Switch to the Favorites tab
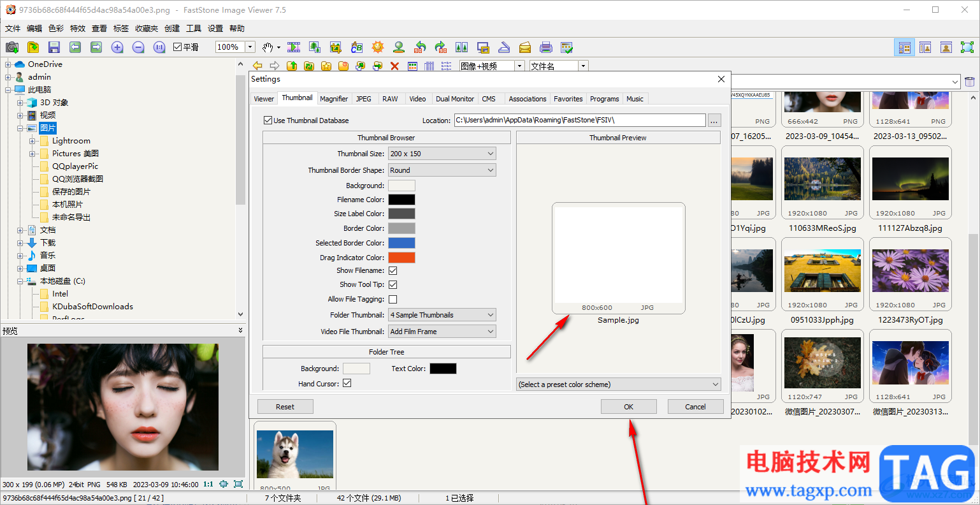Viewport: 980px width, 505px height. tap(568, 99)
